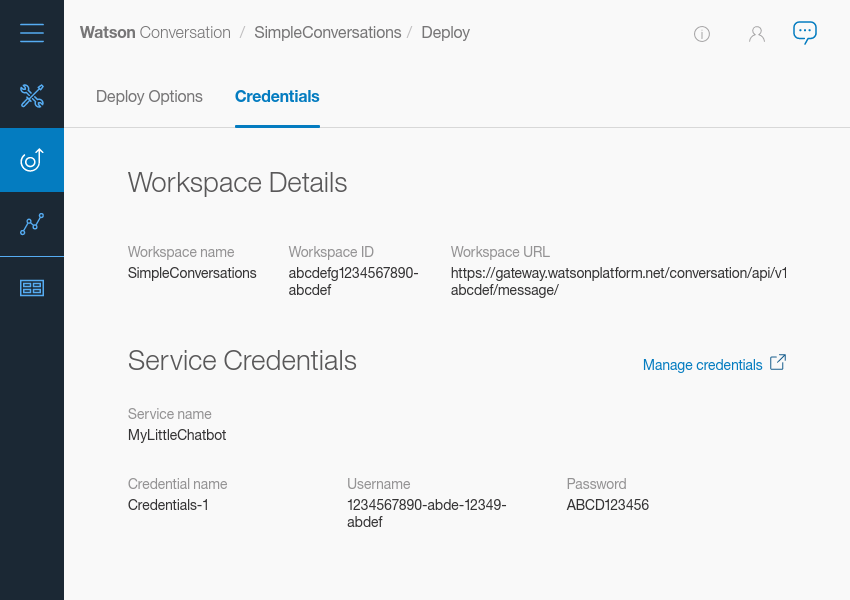The height and width of the screenshot is (600, 850).
Task: Select the Deploy icon in sidebar
Action: (x=32, y=160)
